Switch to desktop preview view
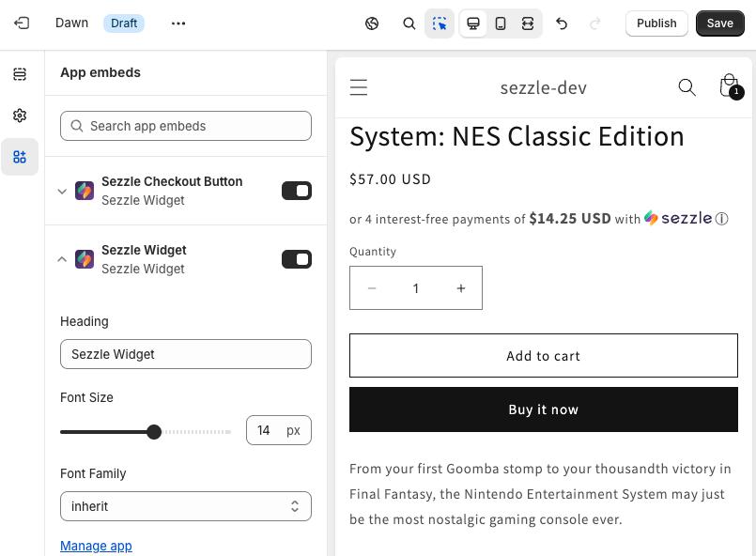The height and width of the screenshot is (556, 756). (473, 23)
